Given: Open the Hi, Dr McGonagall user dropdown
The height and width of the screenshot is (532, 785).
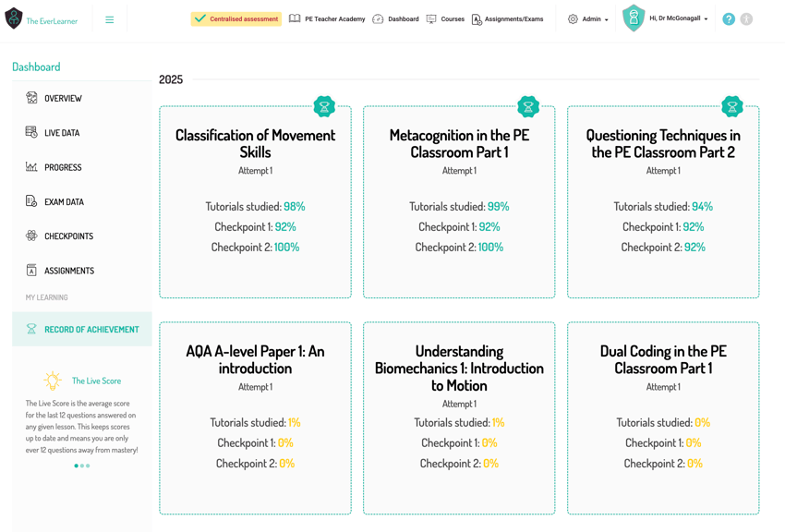Looking at the screenshot, I should click(x=678, y=18).
